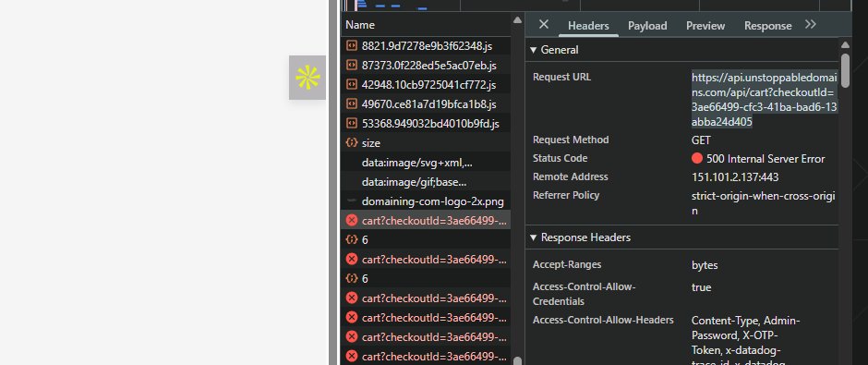The width and height of the screenshot is (868, 365).
Task: Switch to the Headers tab
Action: coord(588,26)
